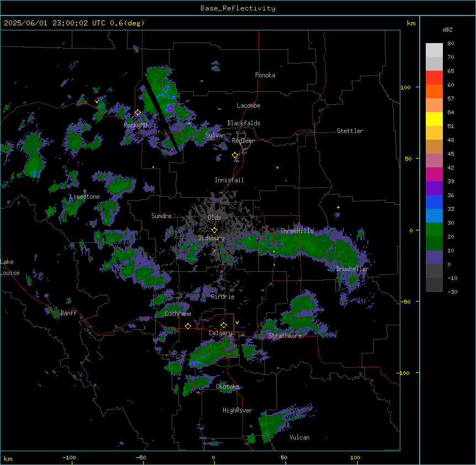Click the Sundre city label
Image resolution: width=476 pixels, height=465 pixels.
[161, 216]
